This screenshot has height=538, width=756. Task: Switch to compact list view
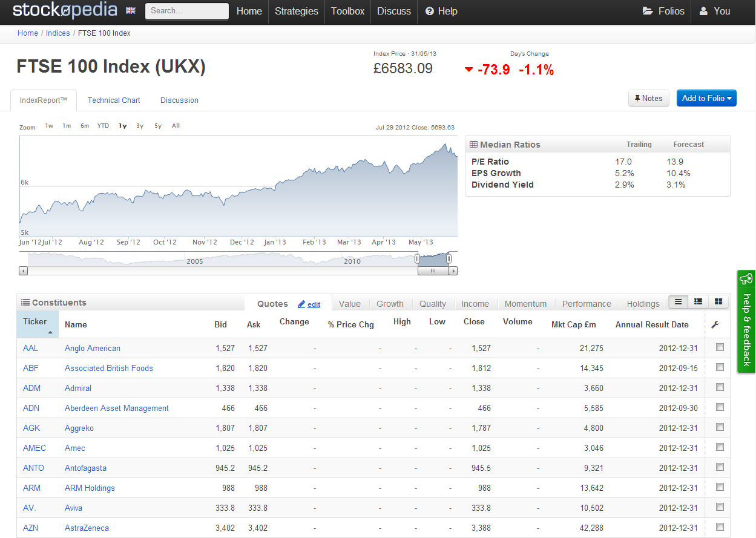[678, 301]
